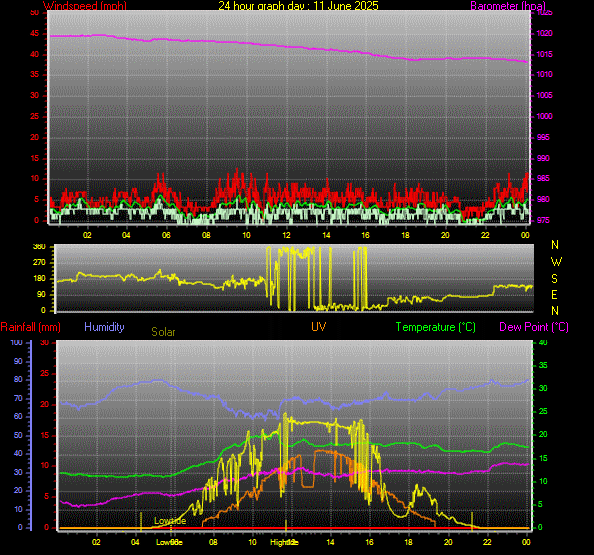Click hour '06' on the windspeed graph axis
Viewport: 594px width, 555px height.
(x=166, y=235)
